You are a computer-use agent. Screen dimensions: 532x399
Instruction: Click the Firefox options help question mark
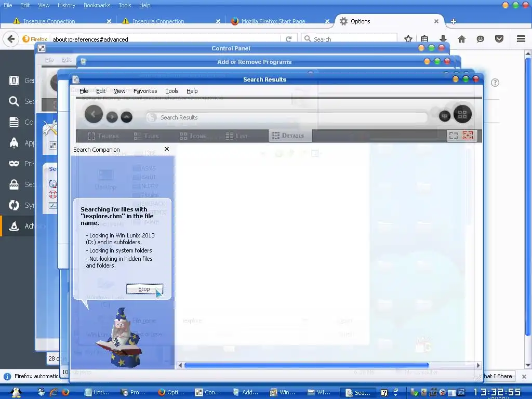tap(495, 83)
